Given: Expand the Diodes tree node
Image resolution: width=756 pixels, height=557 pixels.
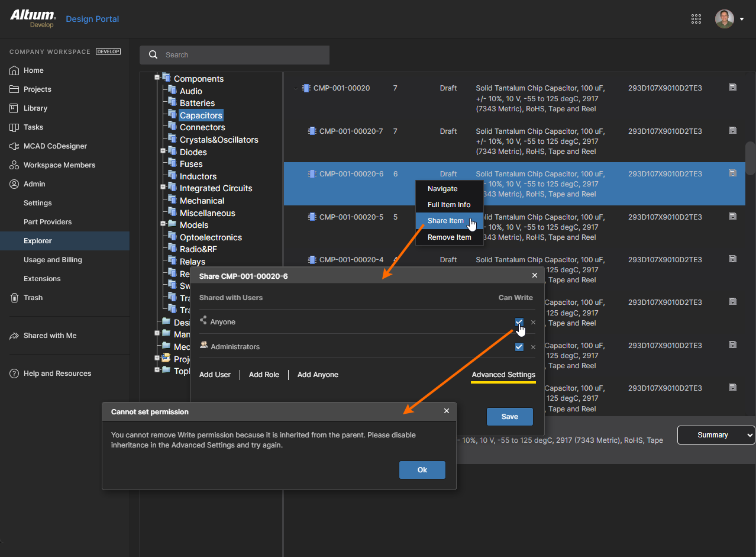Looking at the screenshot, I should (x=163, y=152).
